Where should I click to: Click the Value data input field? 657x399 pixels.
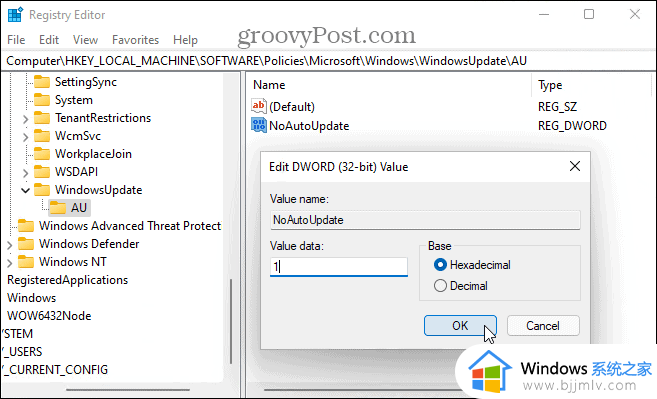coord(339,267)
